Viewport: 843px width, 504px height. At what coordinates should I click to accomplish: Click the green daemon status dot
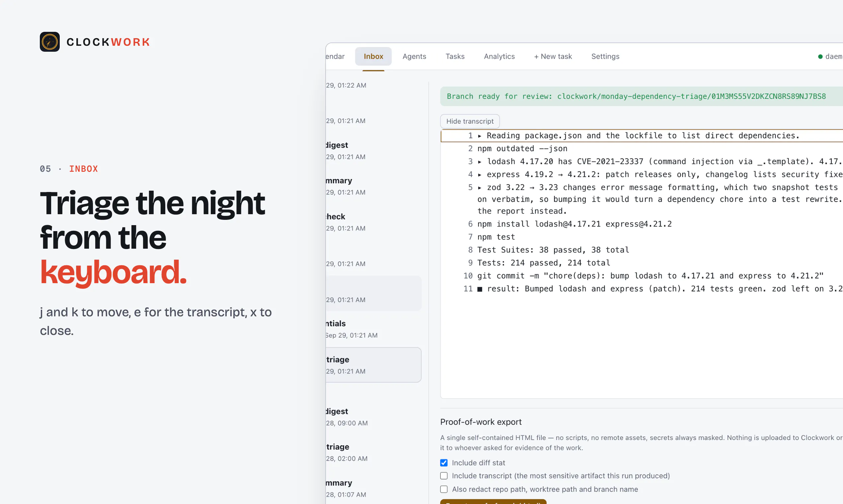[820, 56]
